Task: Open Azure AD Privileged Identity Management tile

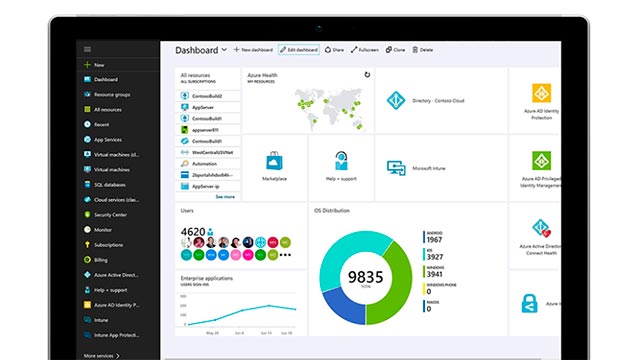Action: click(x=535, y=168)
